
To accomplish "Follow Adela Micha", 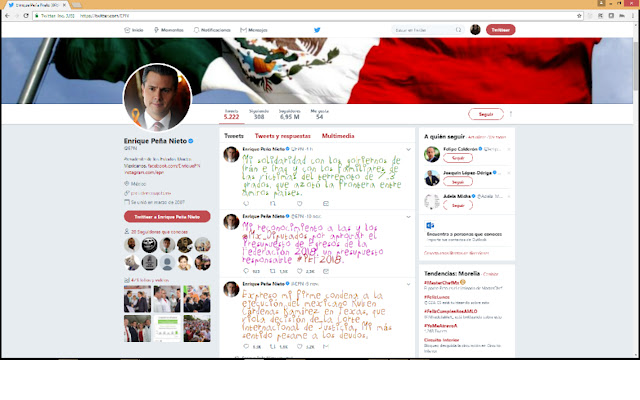I will (458, 205).
